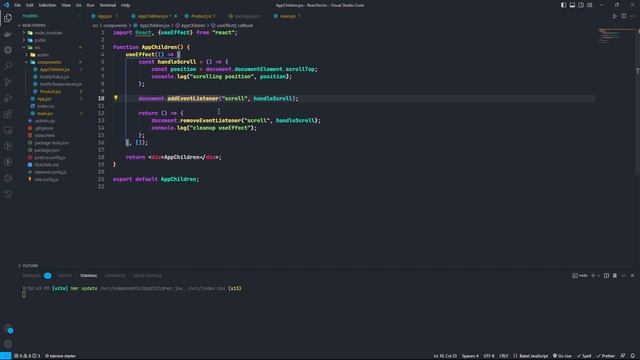Change language mode Babel JavaScript

(x=531, y=356)
